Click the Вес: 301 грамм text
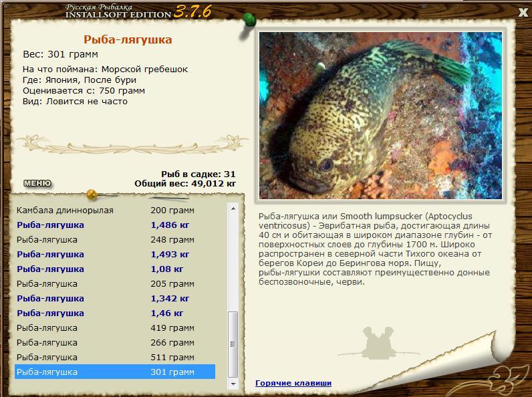Screen dimensions: 532x397 [60, 54]
